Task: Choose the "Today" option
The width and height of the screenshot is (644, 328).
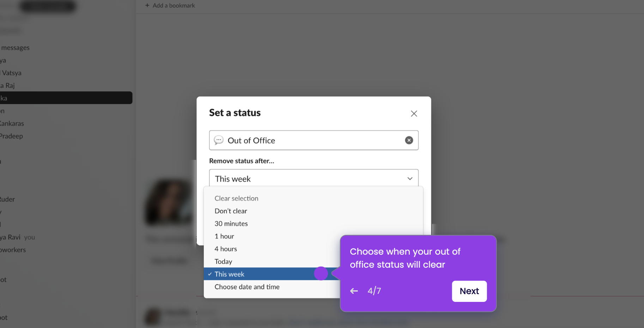Action: [223, 261]
